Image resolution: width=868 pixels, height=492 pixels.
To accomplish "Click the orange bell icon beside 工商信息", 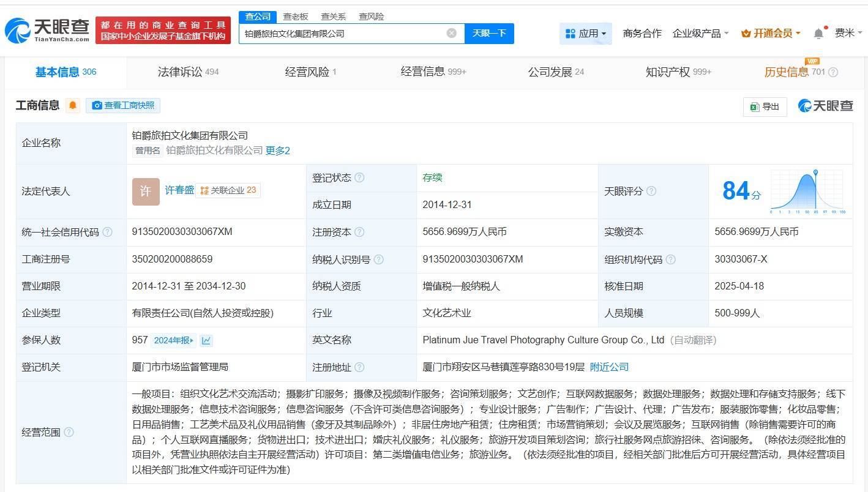I will tap(73, 105).
